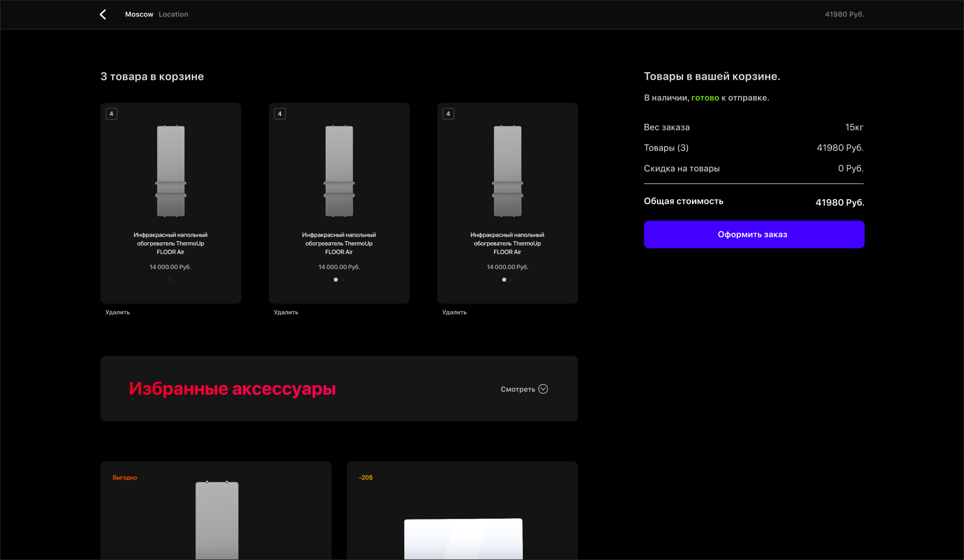Click the quantity badge on the middle heater
This screenshot has width=964, height=560.
(280, 114)
